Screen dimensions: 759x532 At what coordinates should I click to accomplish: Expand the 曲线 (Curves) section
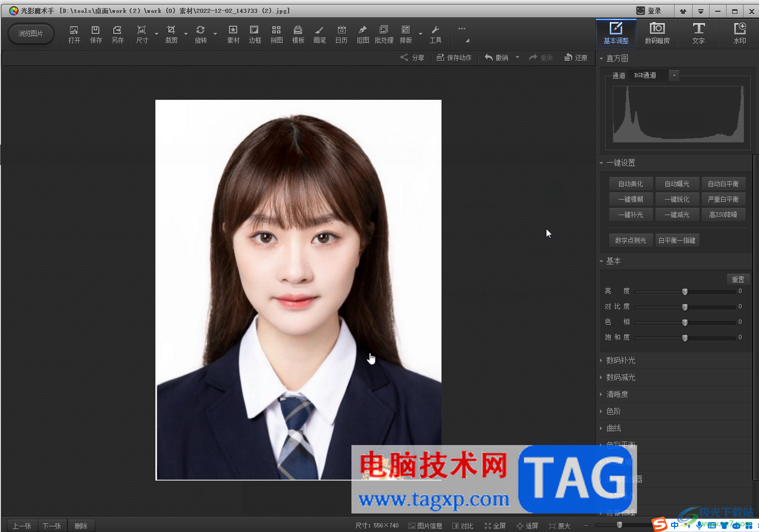(x=613, y=429)
